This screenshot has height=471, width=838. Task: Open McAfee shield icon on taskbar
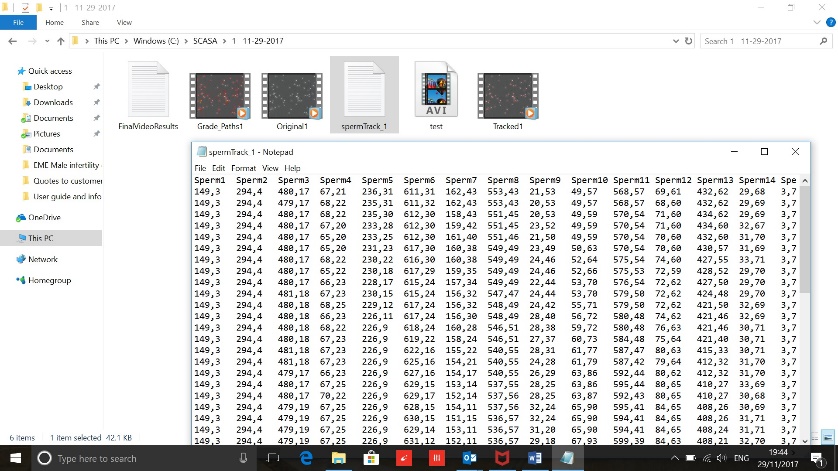click(502, 458)
